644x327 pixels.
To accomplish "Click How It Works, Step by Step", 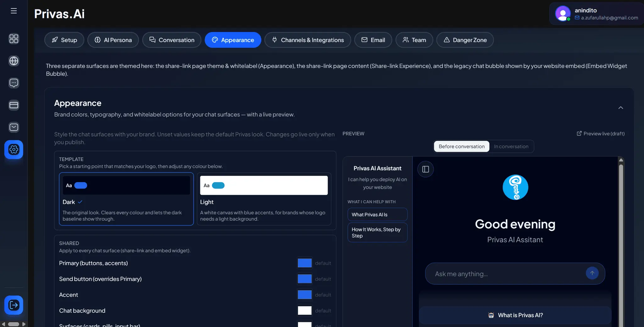I will click(x=377, y=232).
